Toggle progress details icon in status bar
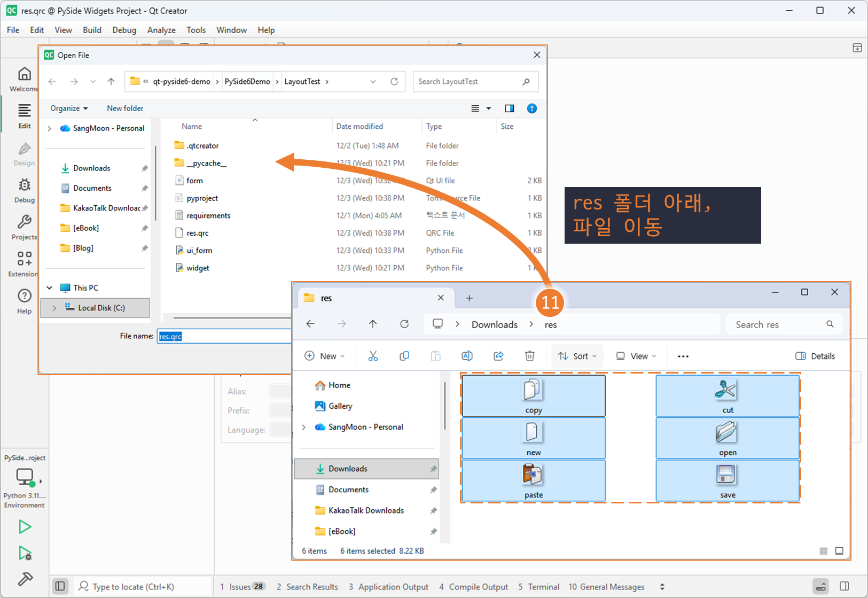The width and height of the screenshot is (868, 598). click(821, 586)
